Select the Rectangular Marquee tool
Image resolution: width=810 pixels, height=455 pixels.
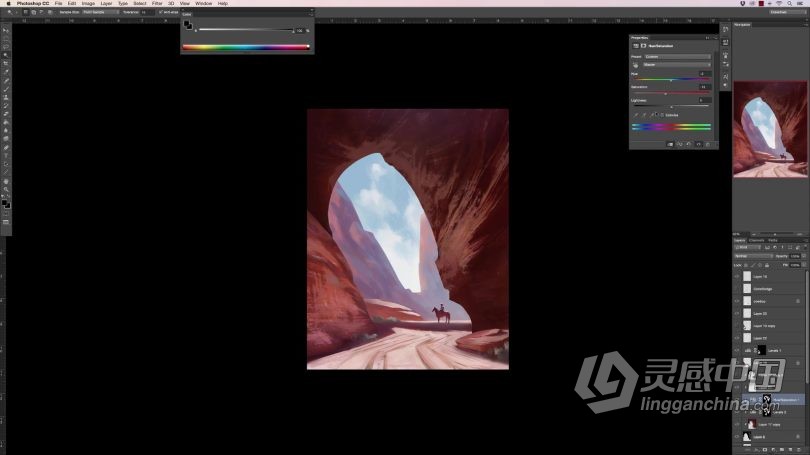click(x=6, y=38)
